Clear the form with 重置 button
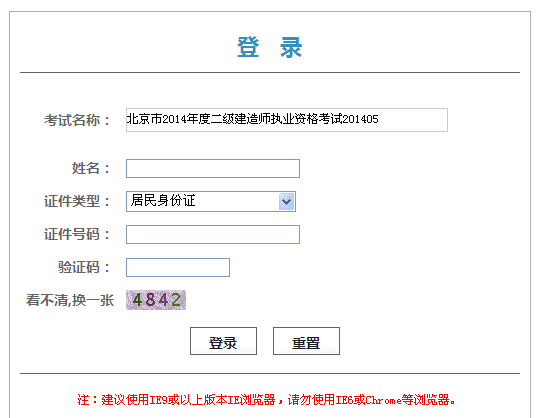549x418 pixels. (x=306, y=341)
